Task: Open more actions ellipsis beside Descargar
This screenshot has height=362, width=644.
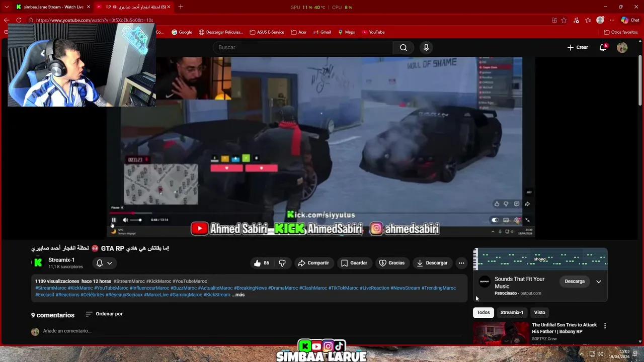Action: pos(461,263)
